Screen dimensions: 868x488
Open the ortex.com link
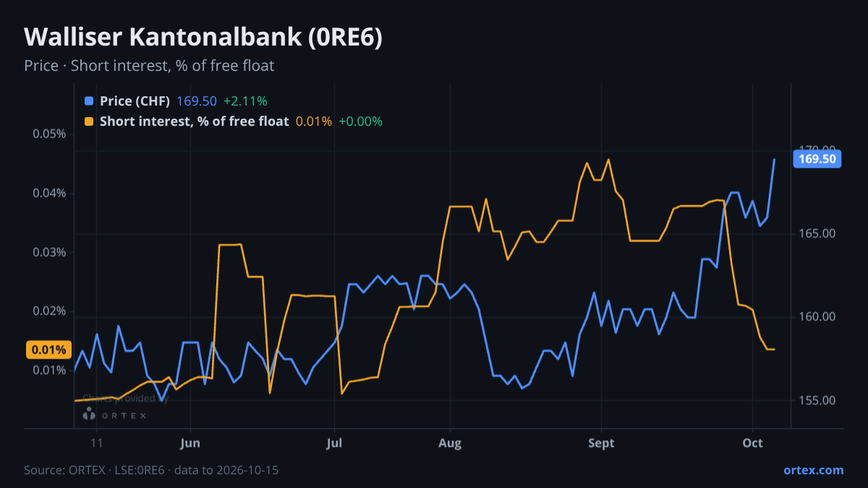pos(813,470)
